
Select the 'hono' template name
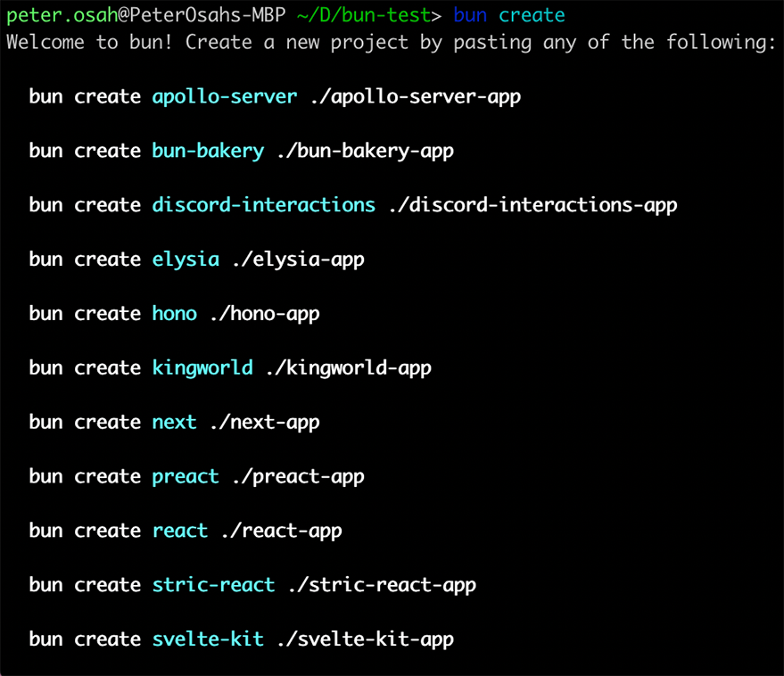click(x=175, y=314)
